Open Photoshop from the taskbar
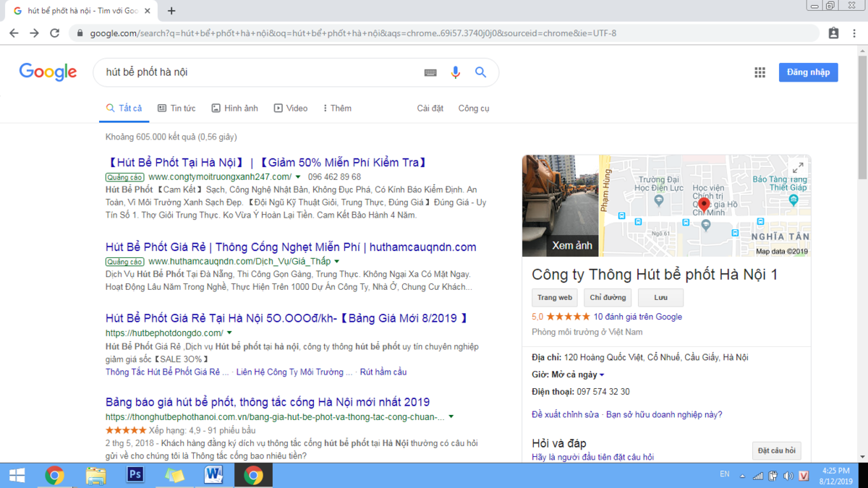The image size is (868, 488). [x=135, y=475]
